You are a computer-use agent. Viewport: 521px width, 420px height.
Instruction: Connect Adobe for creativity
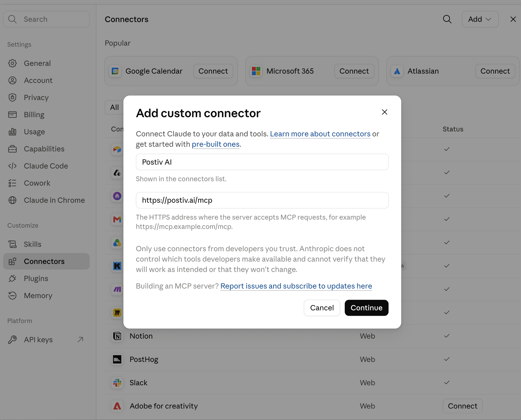click(x=462, y=406)
